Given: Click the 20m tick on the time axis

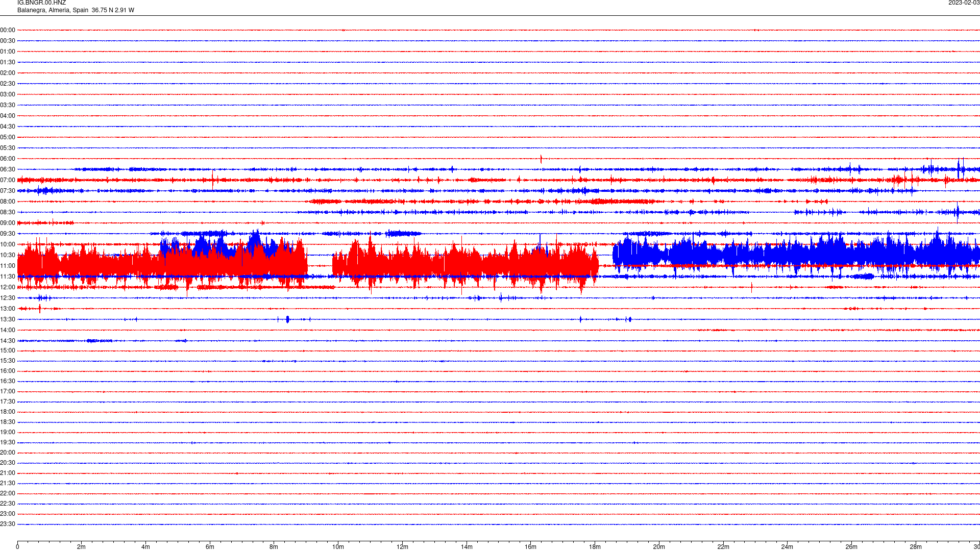Looking at the screenshot, I should (x=659, y=547).
